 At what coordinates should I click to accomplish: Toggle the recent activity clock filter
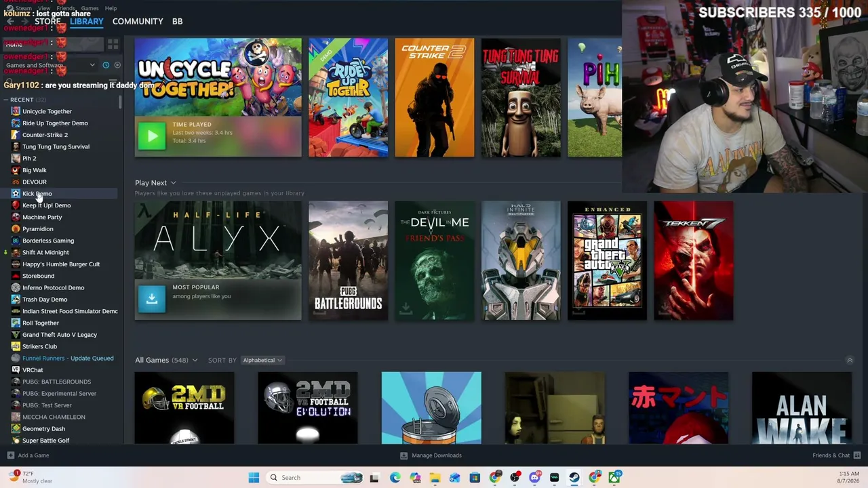point(106,65)
